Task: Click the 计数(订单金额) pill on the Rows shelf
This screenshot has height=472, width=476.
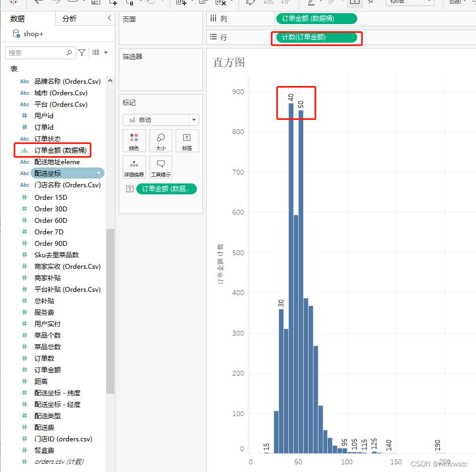Action: 316,39
